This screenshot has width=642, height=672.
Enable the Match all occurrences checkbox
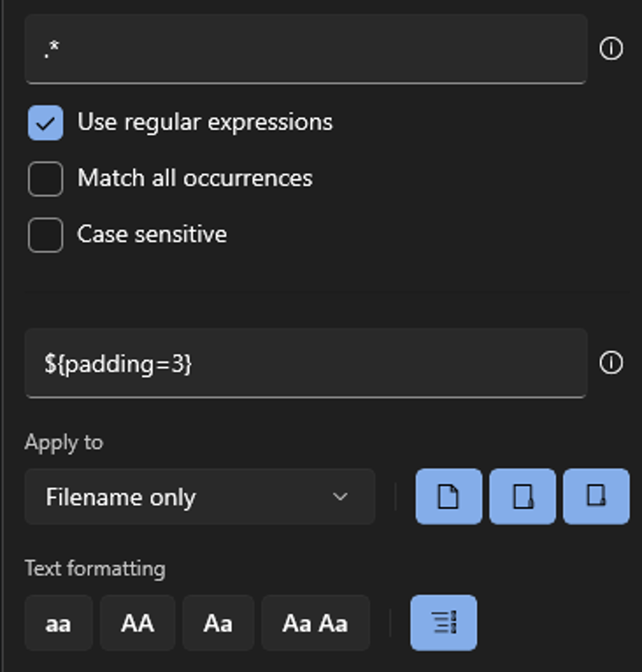coord(46,179)
